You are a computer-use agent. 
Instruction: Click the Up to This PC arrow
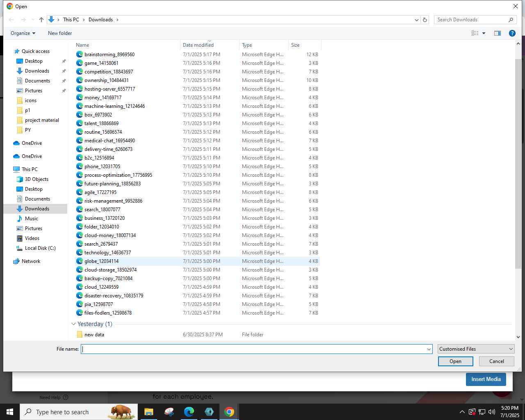click(x=41, y=20)
